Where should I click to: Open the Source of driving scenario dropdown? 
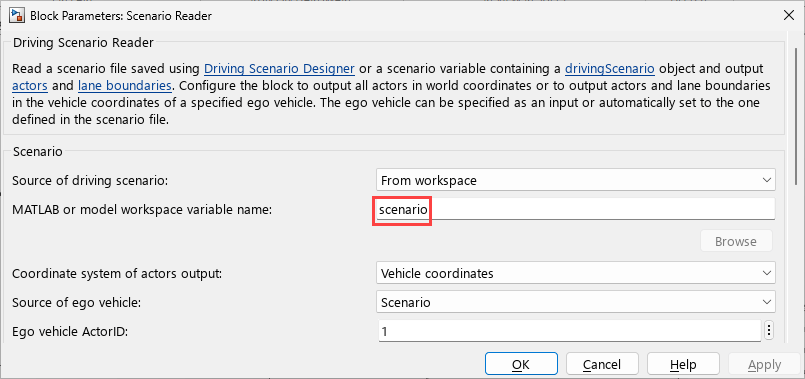click(576, 180)
